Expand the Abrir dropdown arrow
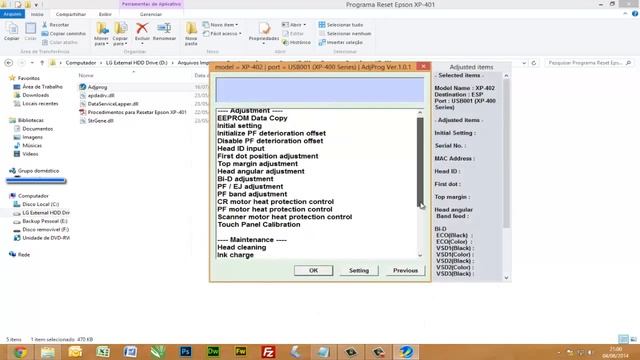This screenshot has height=360, width=640. tap(304, 25)
